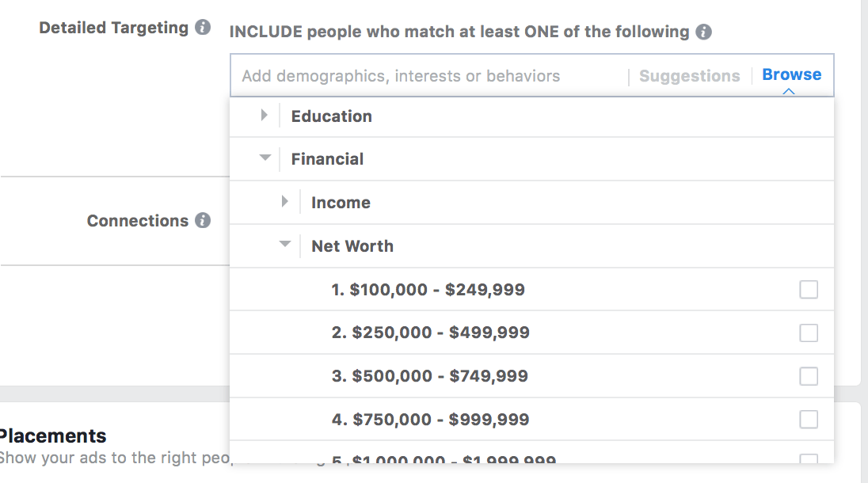Click the Net Worth category label
Screen dimensions: 868x483
[x=352, y=246]
